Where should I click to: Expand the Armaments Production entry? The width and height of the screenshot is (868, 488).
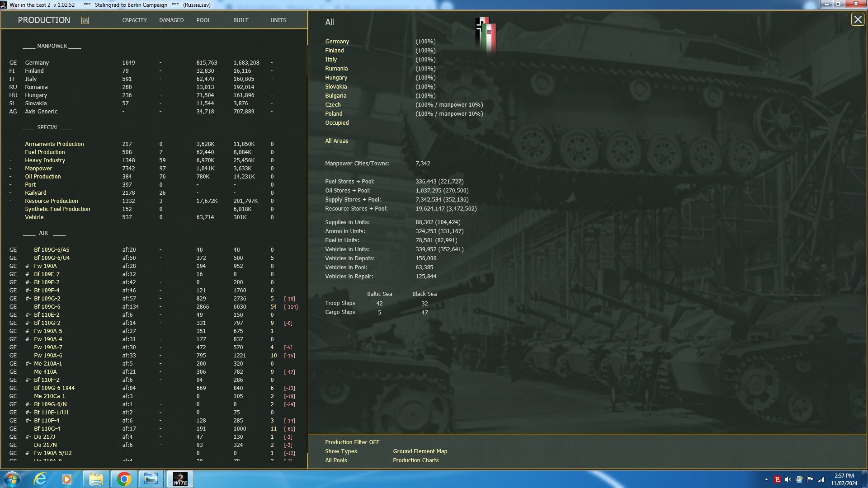(x=54, y=144)
